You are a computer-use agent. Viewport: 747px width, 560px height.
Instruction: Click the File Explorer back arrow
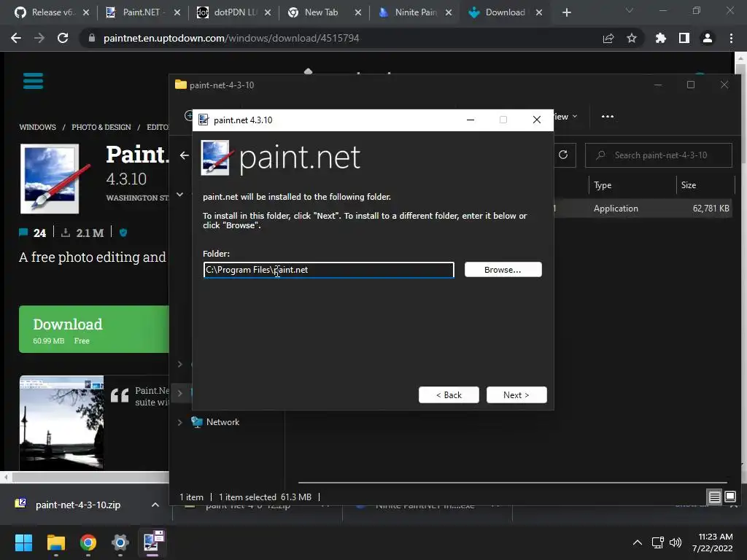(x=185, y=155)
